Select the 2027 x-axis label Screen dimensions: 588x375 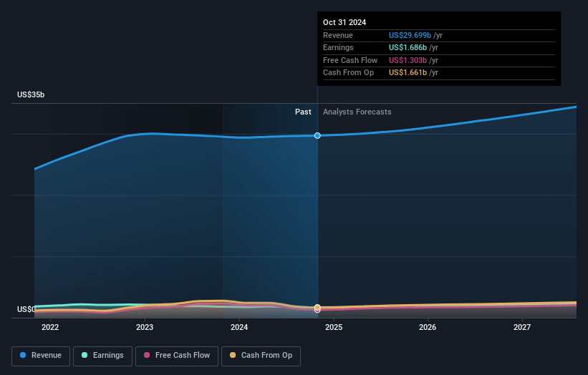[521, 327]
